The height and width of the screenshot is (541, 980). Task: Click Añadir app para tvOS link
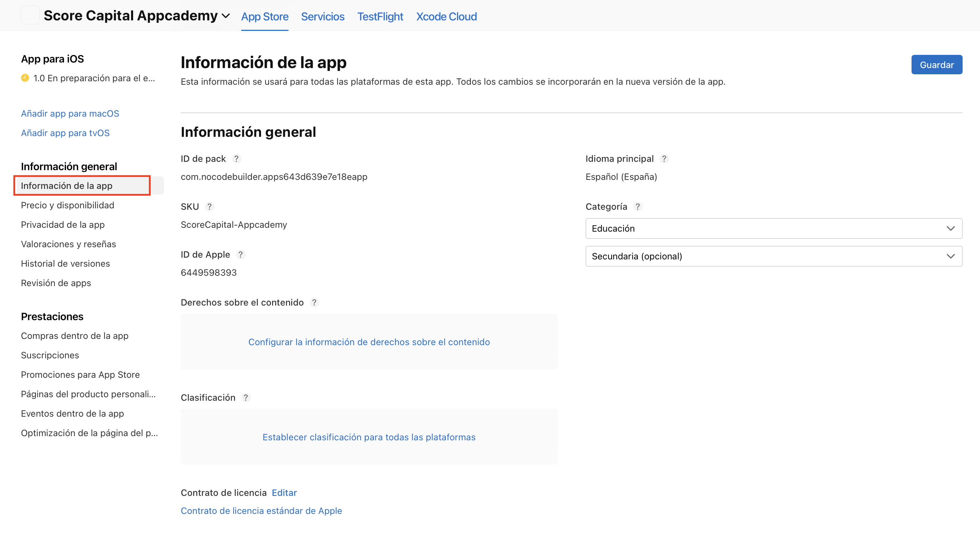(65, 133)
